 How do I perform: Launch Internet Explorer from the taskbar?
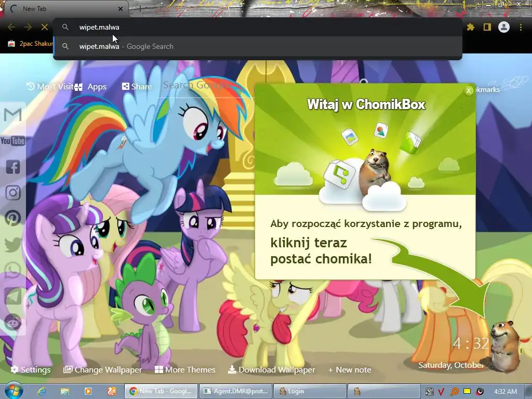42,391
